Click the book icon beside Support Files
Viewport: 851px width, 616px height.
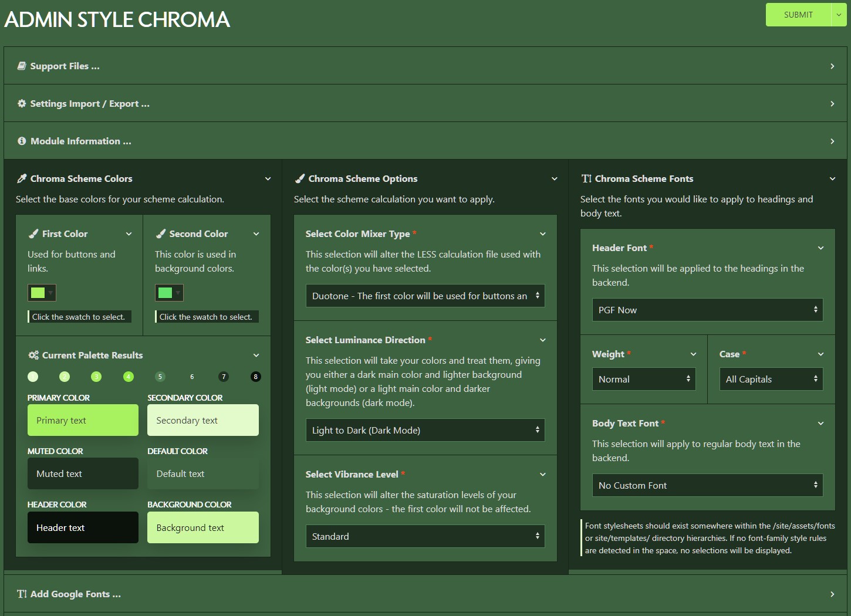click(x=22, y=66)
